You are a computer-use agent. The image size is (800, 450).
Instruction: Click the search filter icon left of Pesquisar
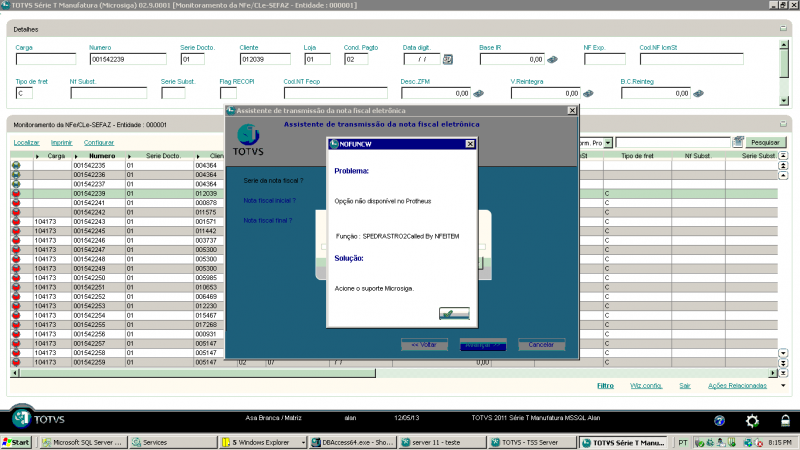coord(738,142)
